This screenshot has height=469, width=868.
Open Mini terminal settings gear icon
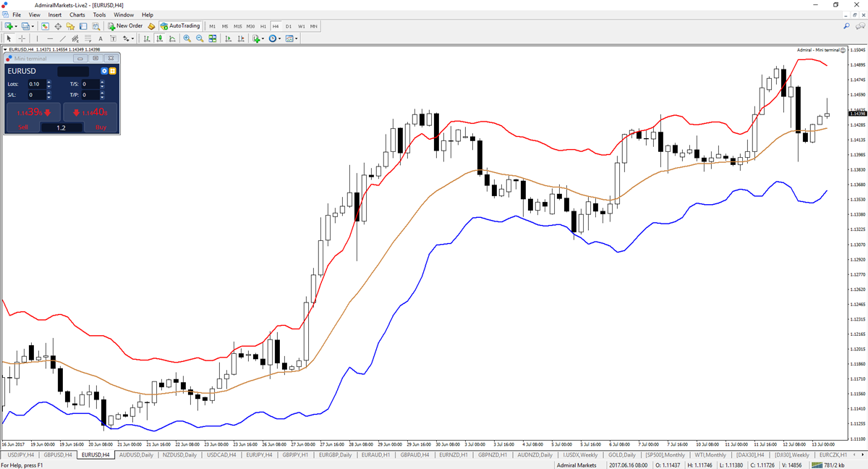coord(104,71)
